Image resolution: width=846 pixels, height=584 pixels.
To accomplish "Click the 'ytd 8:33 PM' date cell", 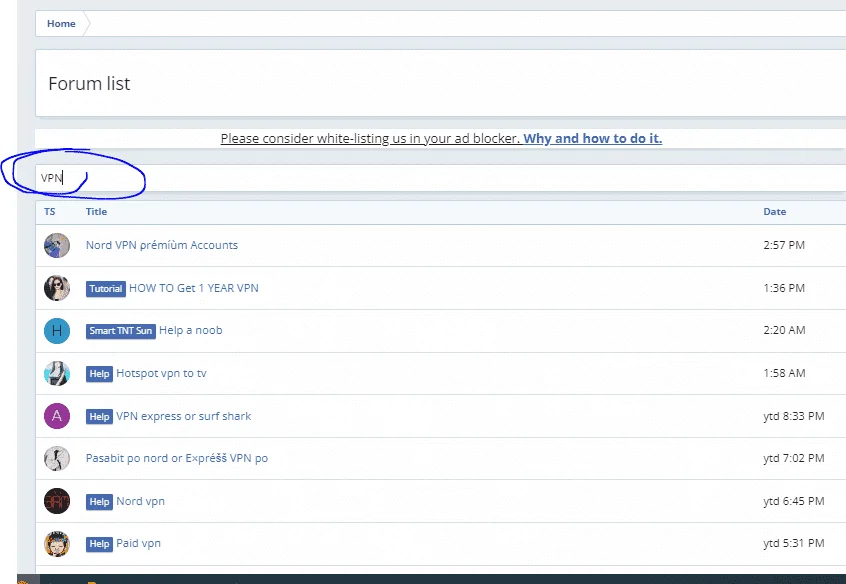I will coord(794,416).
